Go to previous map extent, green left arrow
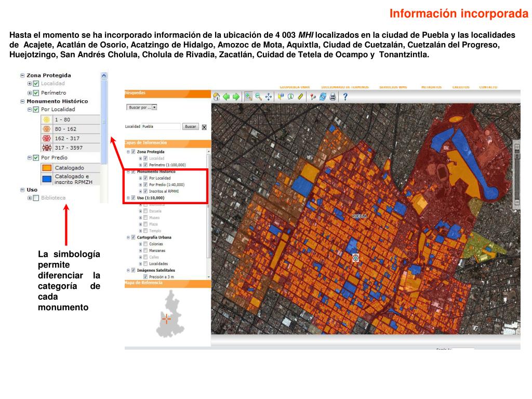The image size is (532, 399). (x=227, y=97)
